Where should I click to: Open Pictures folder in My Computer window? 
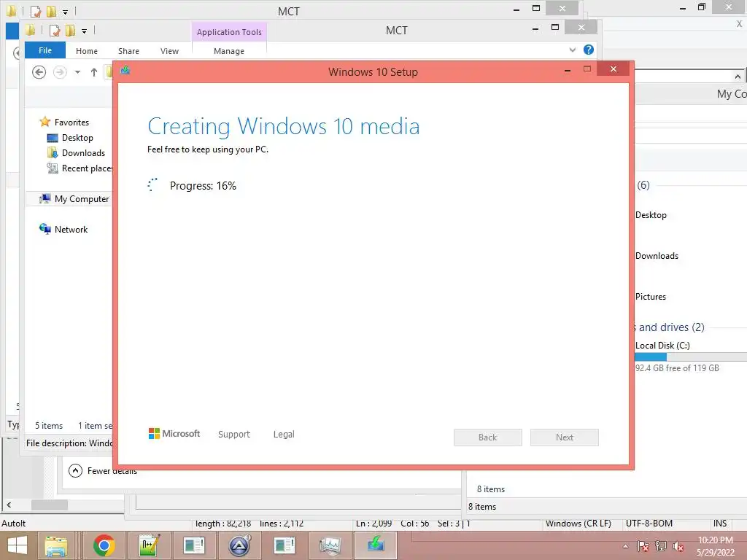pos(650,297)
